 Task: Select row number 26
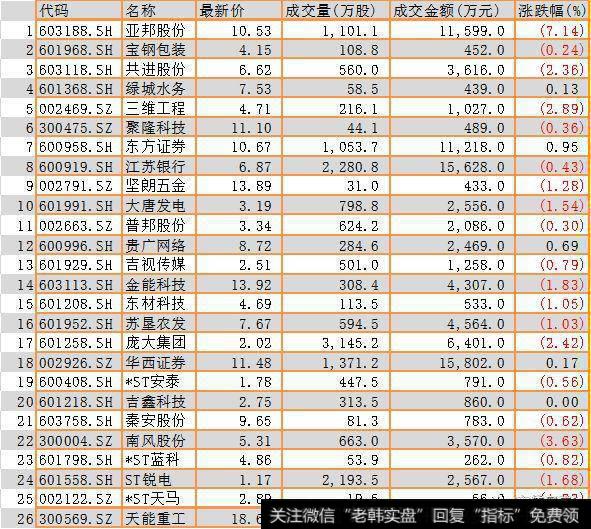(26, 519)
